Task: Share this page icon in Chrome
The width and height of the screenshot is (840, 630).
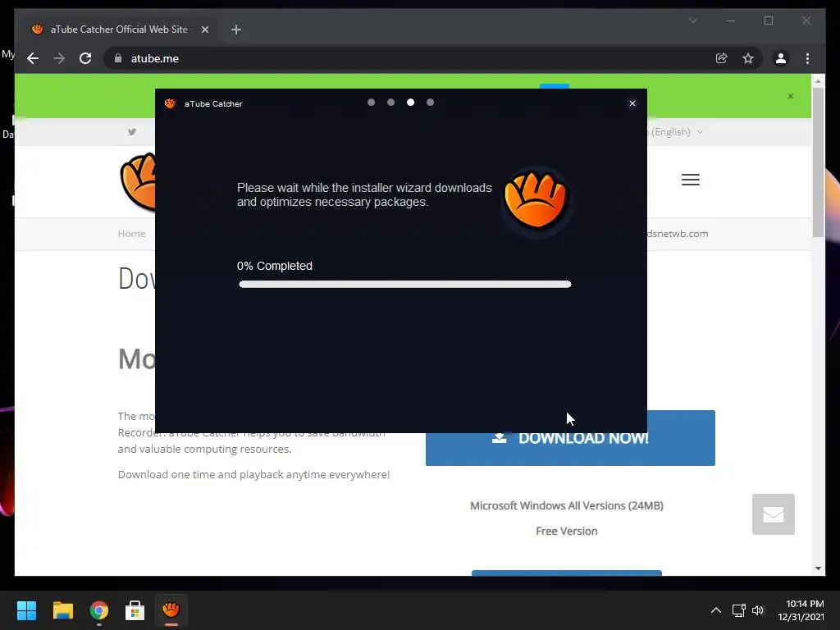Action: (x=722, y=58)
